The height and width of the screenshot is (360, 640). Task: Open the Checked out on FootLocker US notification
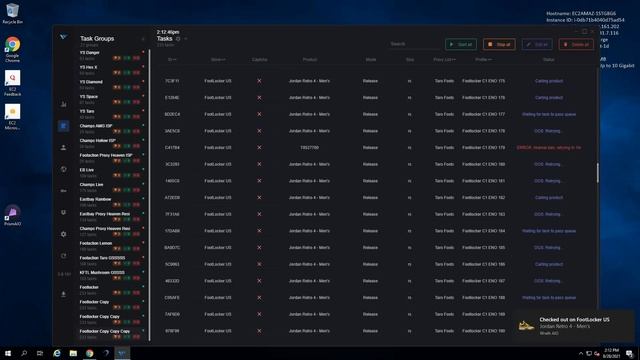coord(574,326)
